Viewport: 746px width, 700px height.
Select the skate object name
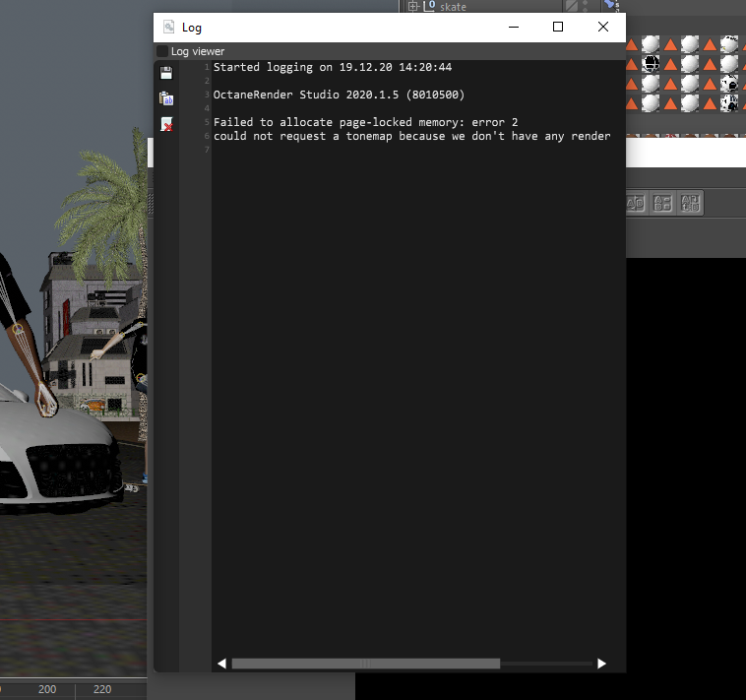click(x=453, y=7)
